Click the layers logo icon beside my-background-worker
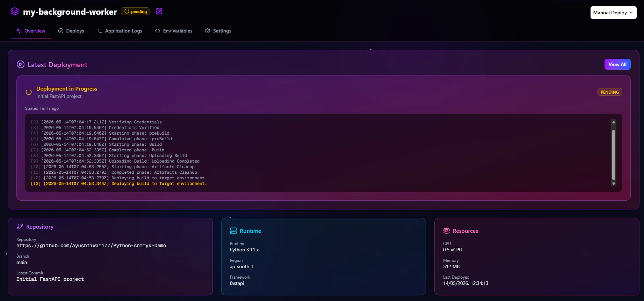The height and width of the screenshot is (301, 644). (15, 12)
